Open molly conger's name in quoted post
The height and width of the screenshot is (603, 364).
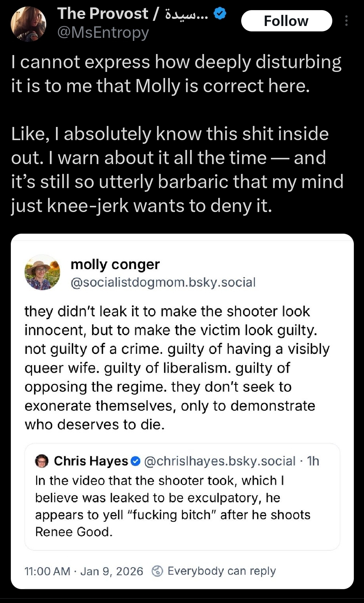click(115, 264)
